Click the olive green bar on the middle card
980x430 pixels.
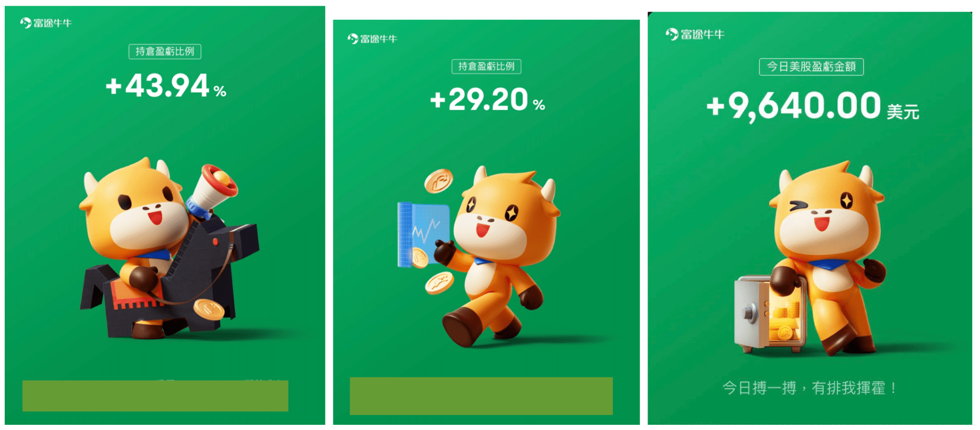coord(481,396)
